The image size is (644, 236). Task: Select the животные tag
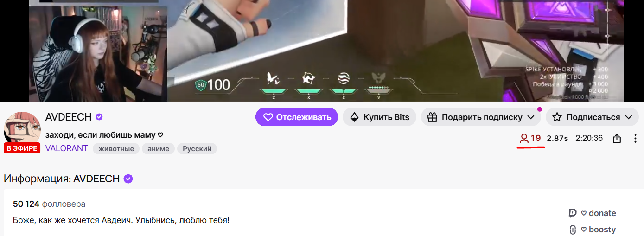click(116, 149)
